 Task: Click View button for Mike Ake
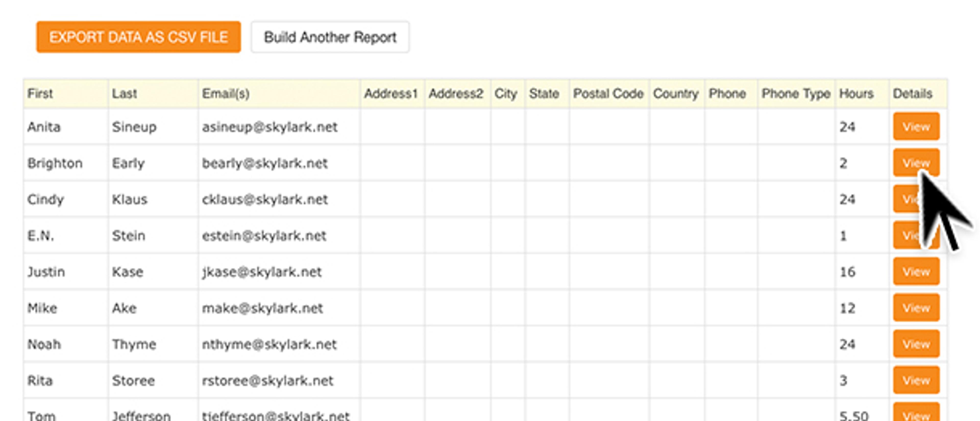tap(916, 308)
